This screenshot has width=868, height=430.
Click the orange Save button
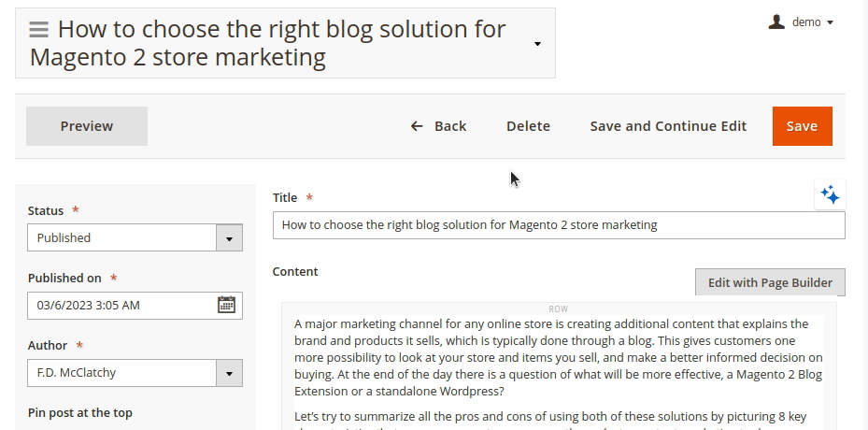tap(801, 126)
